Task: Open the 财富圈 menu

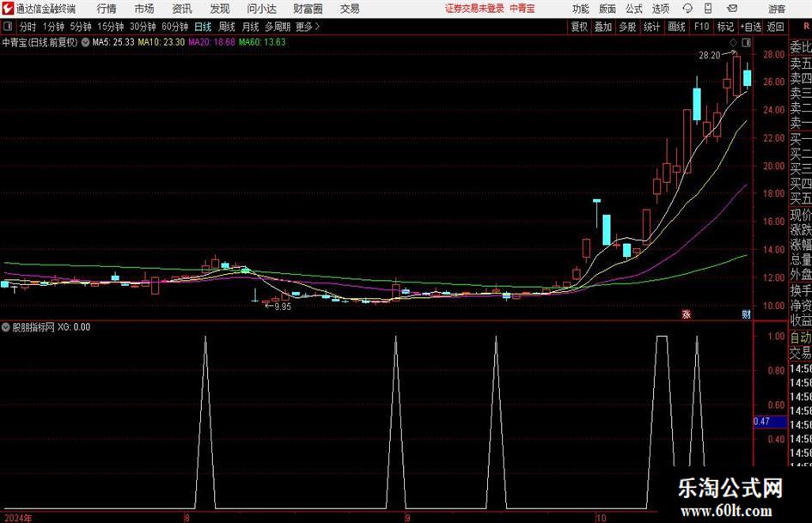Action: click(x=308, y=9)
